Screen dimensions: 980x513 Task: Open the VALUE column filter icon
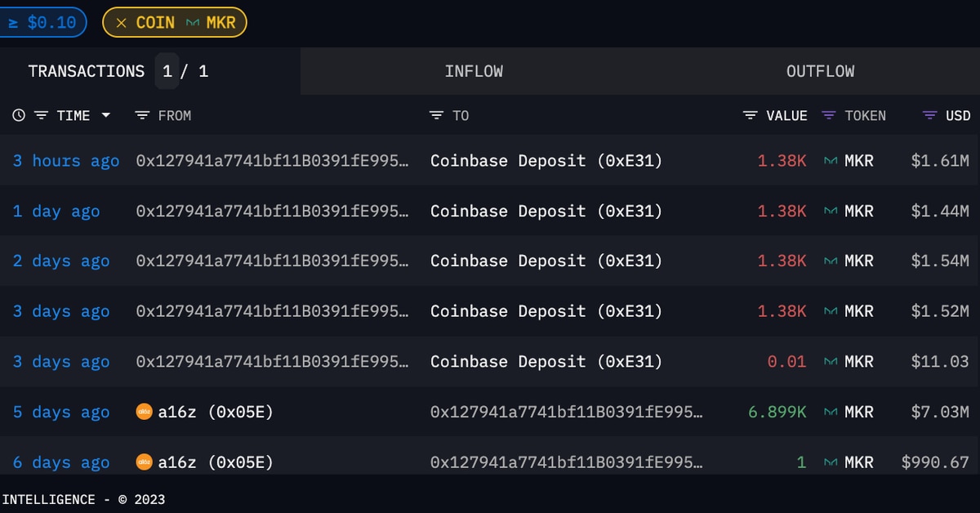[x=751, y=116]
